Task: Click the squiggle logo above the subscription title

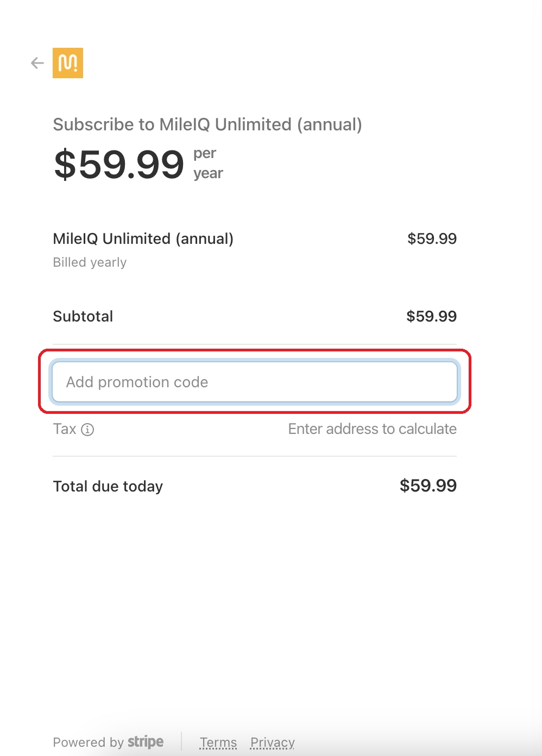Action: point(67,63)
